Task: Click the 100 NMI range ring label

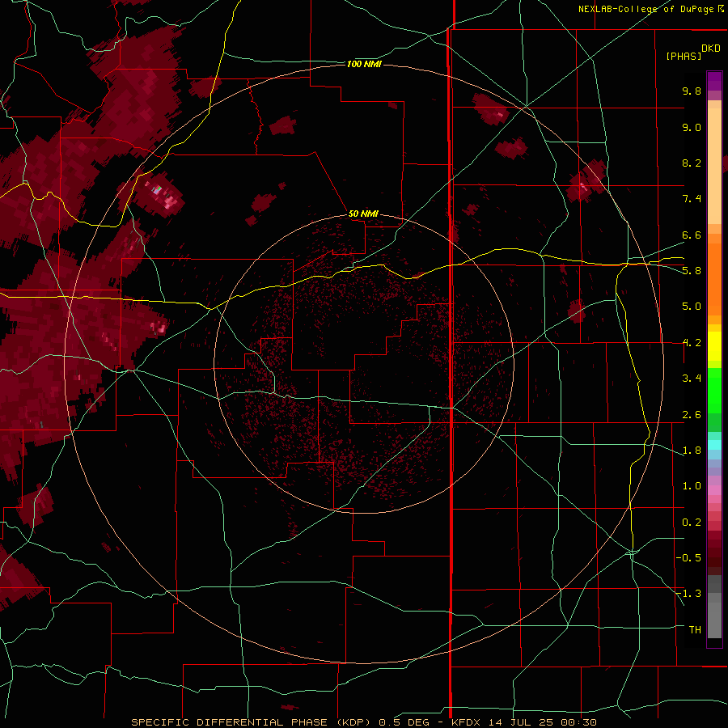Action: click(x=364, y=64)
